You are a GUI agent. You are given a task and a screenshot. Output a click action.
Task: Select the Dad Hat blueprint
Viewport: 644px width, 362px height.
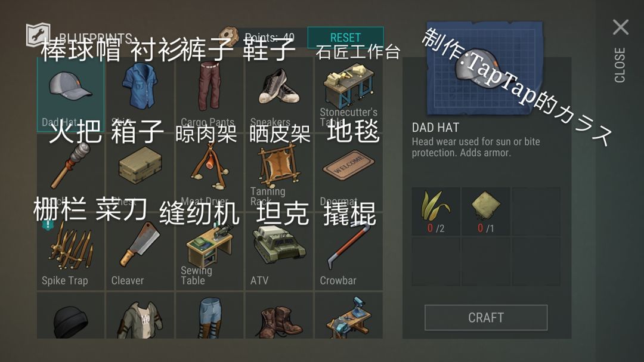pyautogui.click(x=70, y=94)
